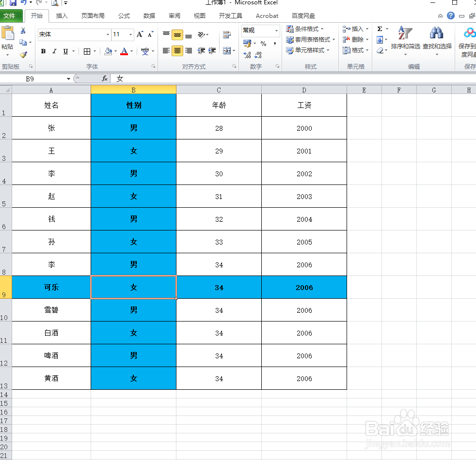This screenshot has width=476, height=460.
Task: Apply bold formatting with the B icon
Action: click(x=43, y=51)
